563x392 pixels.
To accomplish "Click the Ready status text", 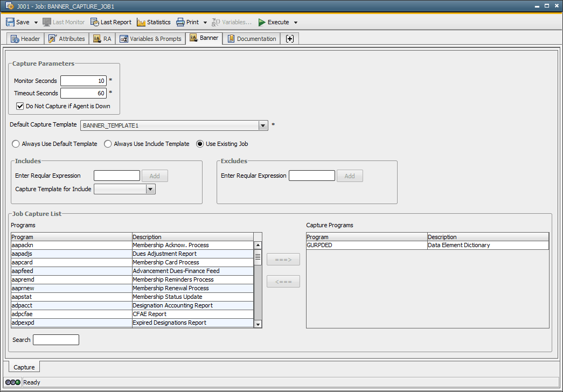I will pyautogui.click(x=32, y=382).
